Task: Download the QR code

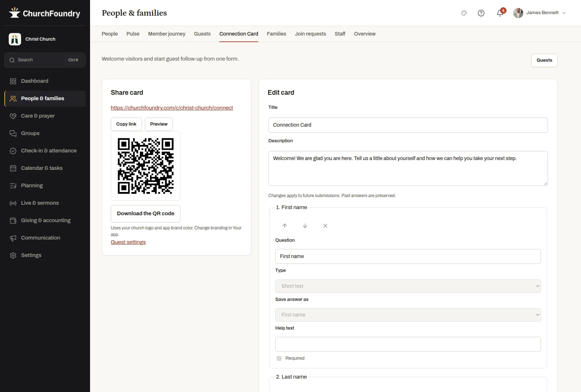Action: [x=146, y=214]
